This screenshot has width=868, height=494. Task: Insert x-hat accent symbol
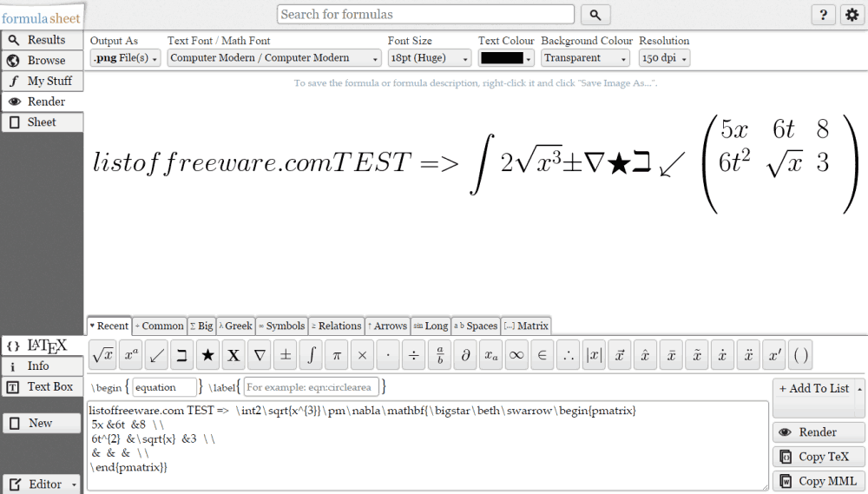tap(646, 355)
